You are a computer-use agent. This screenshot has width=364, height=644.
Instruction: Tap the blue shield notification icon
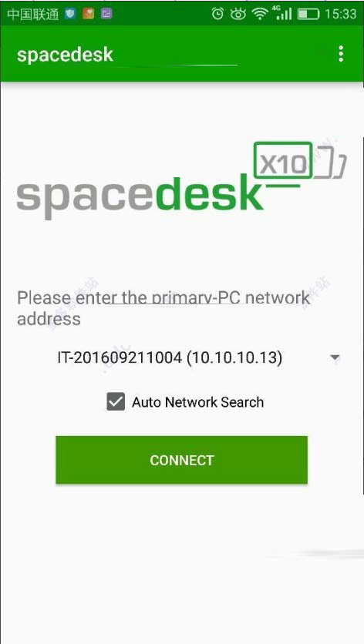click(70, 14)
